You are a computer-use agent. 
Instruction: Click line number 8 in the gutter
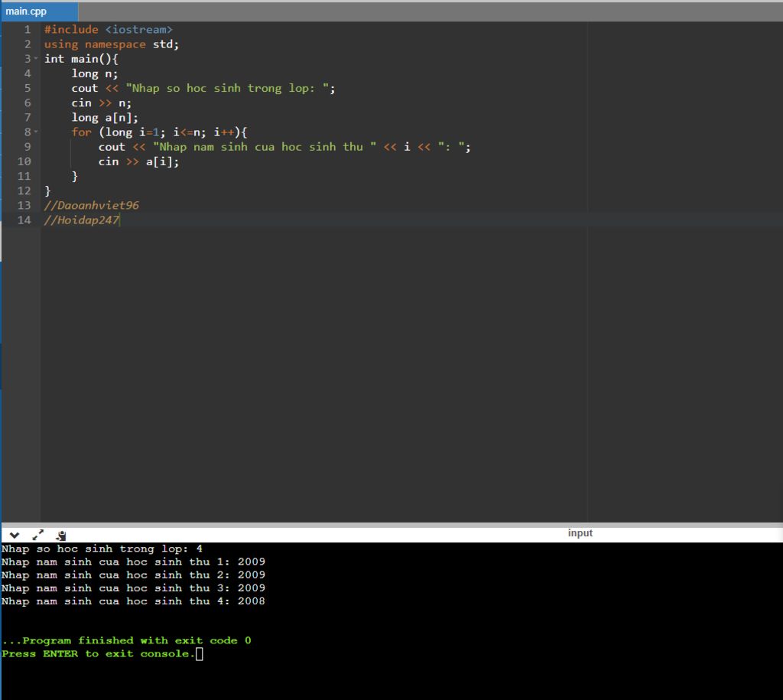[x=28, y=132]
